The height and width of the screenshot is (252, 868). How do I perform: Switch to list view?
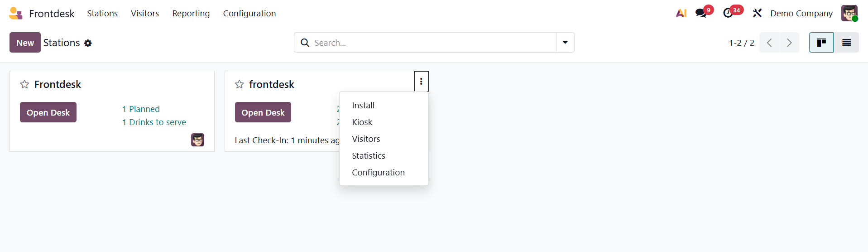click(x=846, y=43)
